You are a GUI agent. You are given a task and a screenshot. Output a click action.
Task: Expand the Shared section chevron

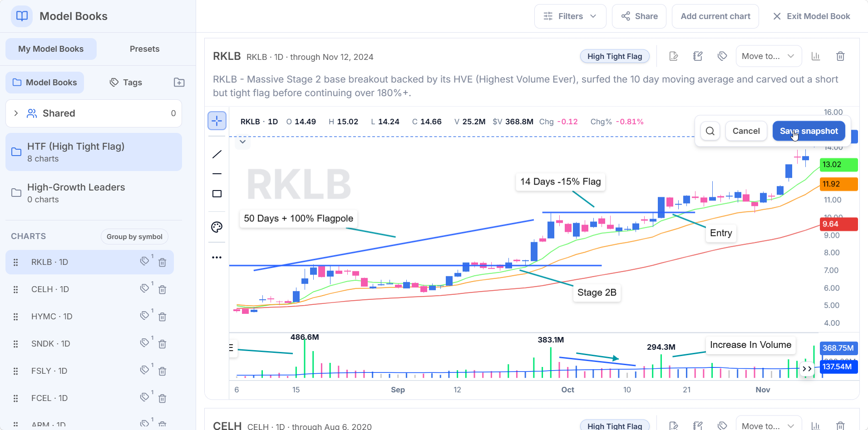16,113
